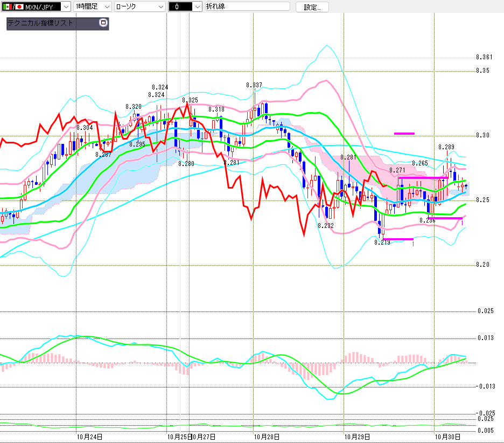The image size is (504, 443).
Task: Click the magenta support line below 8.219
Action: pyautogui.click(x=398, y=239)
